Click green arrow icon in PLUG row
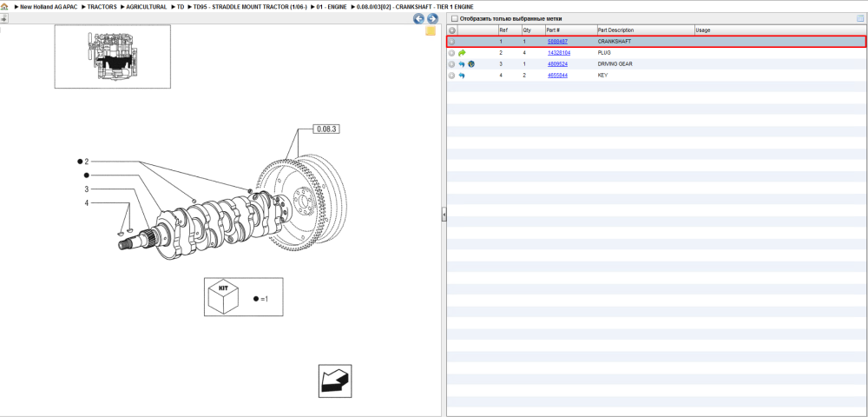 point(463,53)
